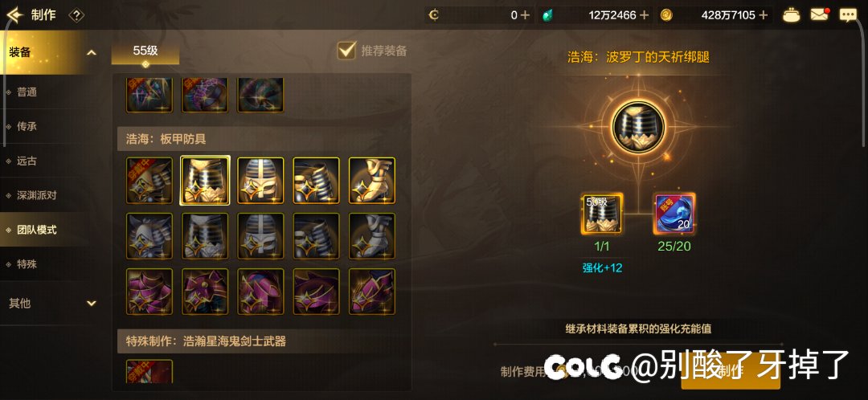
Task: Select the gold plate helmet icon
Action: point(260,181)
